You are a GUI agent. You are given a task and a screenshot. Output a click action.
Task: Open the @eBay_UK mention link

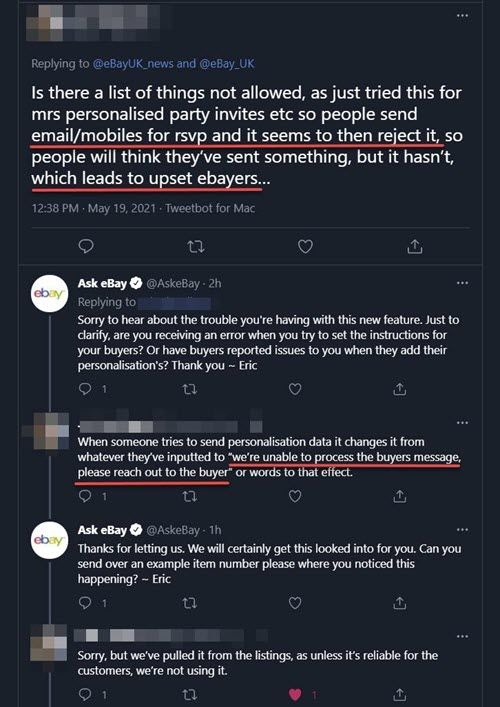[225, 64]
